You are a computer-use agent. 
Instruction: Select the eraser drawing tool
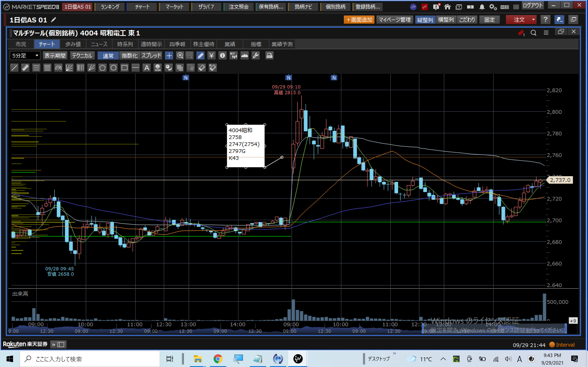tap(202, 68)
